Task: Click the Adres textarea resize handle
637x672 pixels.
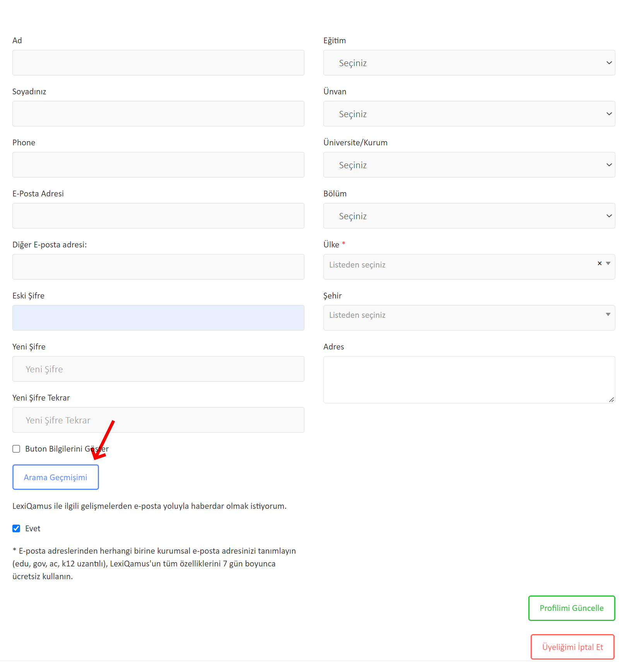Action: (611, 399)
